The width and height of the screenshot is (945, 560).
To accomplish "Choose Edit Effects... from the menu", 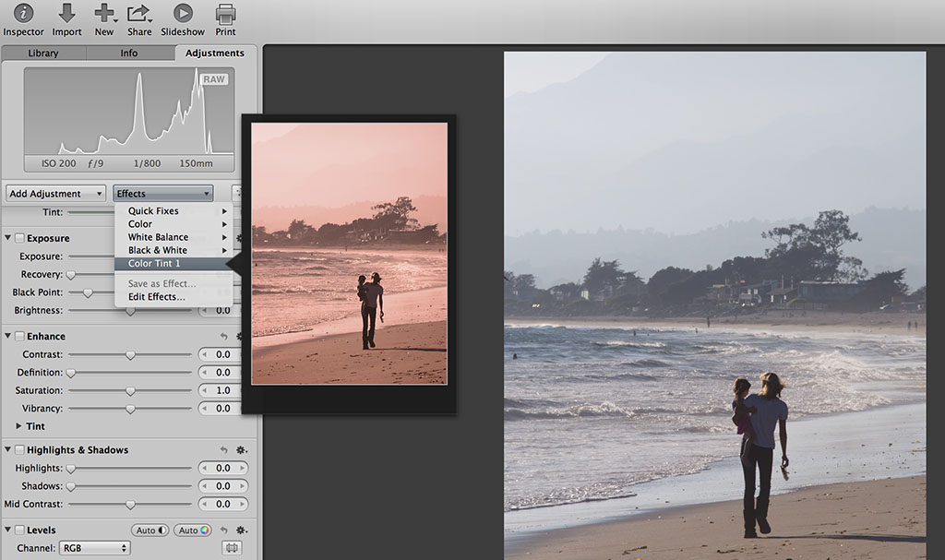I will point(156,297).
